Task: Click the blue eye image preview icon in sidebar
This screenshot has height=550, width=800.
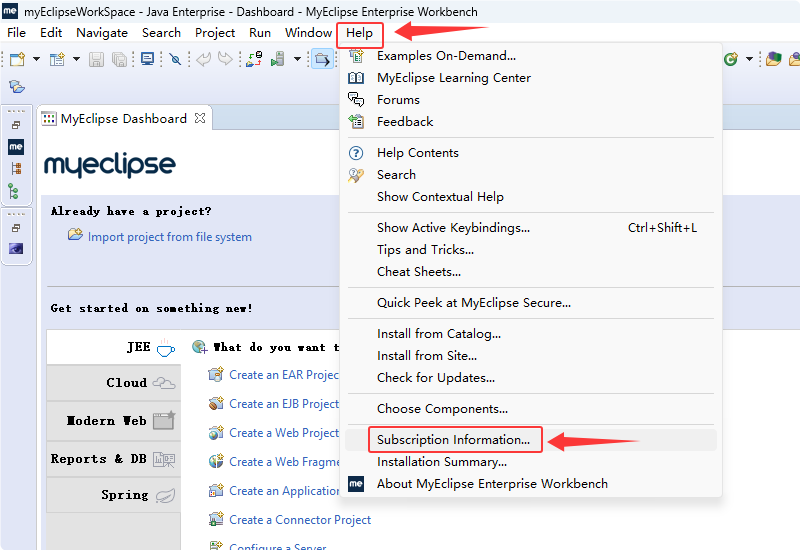Action: (x=16, y=248)
